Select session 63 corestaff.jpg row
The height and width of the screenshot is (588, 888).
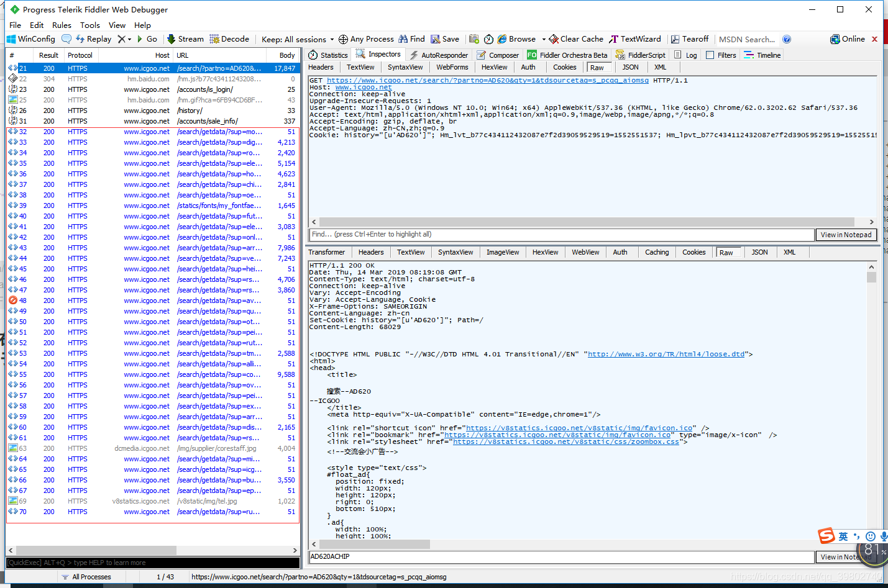153,448
